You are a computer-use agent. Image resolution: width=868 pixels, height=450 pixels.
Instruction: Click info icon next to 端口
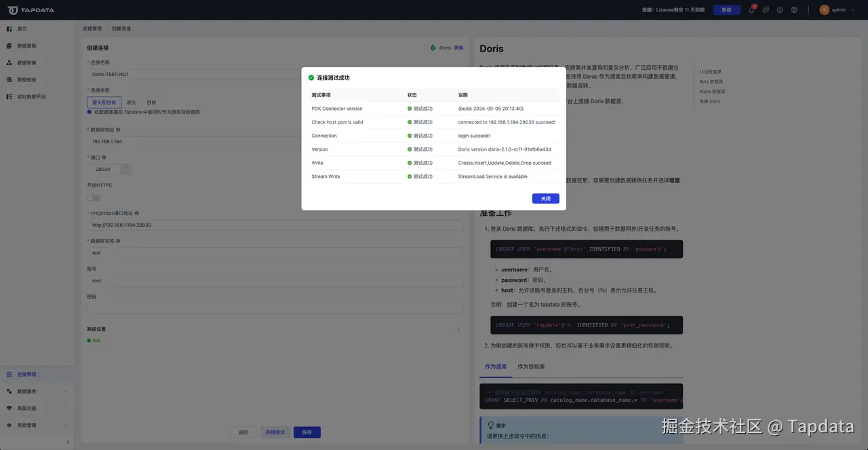pos(104,157)
